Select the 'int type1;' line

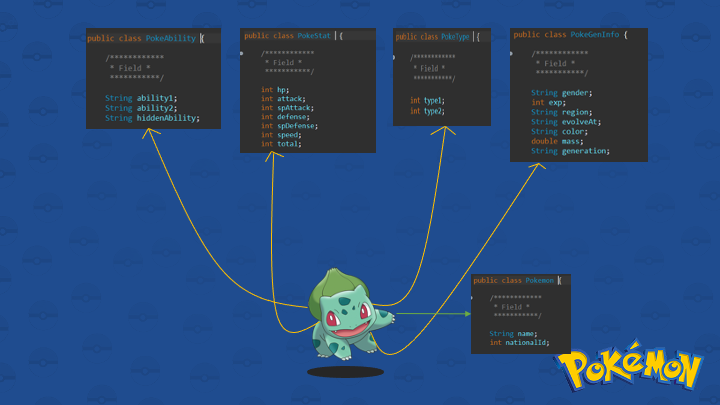pyautogui.click(x=428, y=101)
